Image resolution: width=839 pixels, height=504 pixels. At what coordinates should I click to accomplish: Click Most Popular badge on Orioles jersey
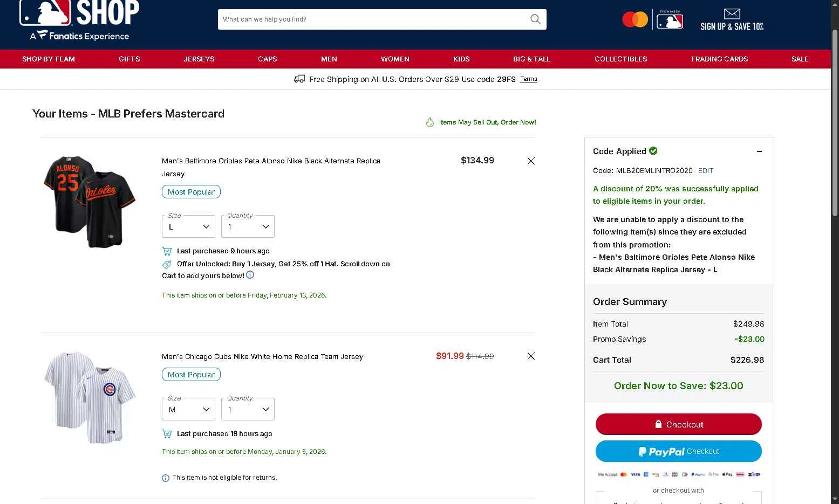(191, 192)
